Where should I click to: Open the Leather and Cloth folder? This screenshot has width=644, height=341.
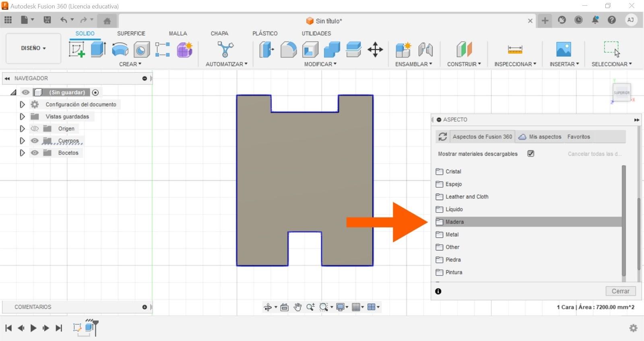point(528,196)
